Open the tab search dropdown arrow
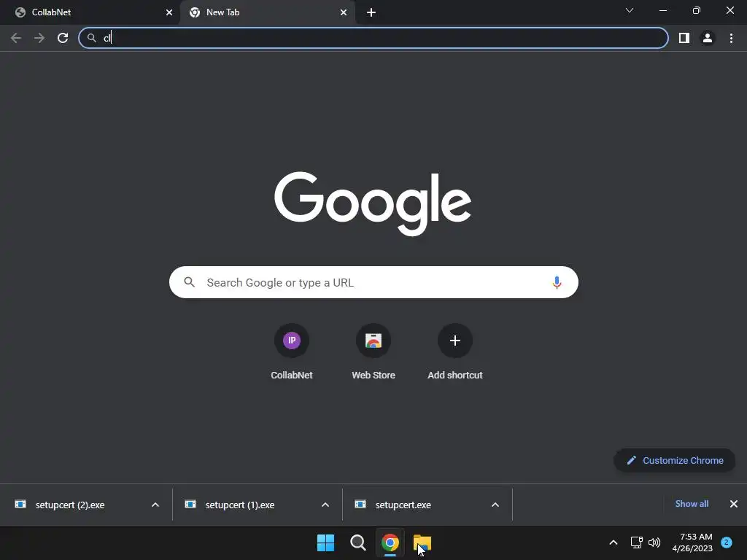The width and height of the screenshot is (747, 560). pos(630,10)
